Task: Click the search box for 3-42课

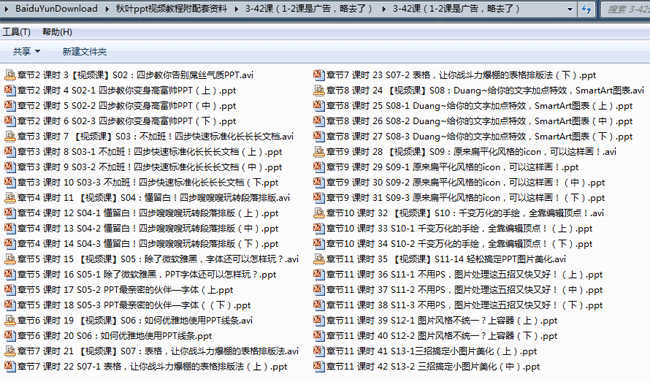Action: point(626,9)
